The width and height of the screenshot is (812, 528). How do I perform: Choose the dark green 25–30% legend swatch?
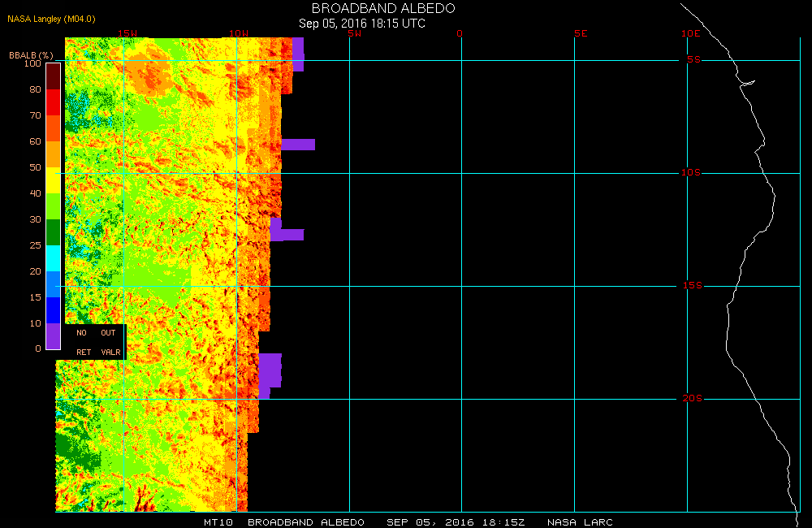point(53,232)
